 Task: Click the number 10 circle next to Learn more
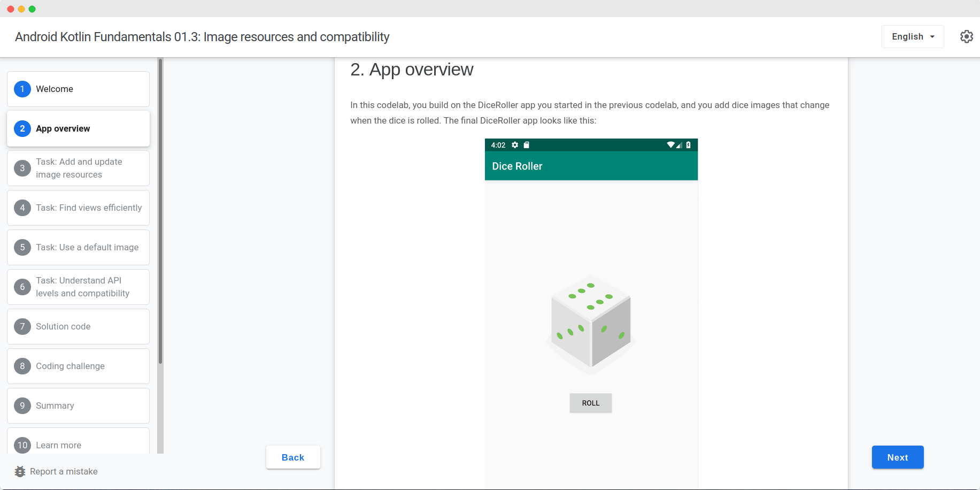coord(22,445)
